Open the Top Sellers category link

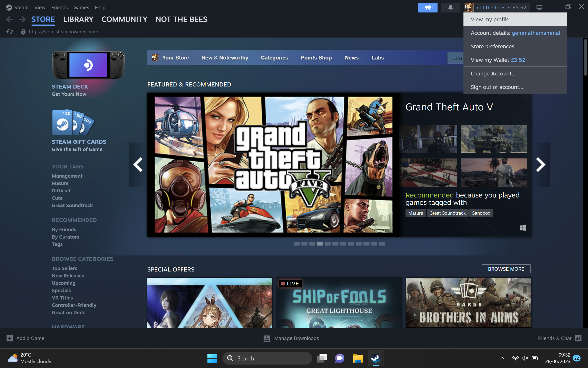pyautogui.click(x=64, y=268)
